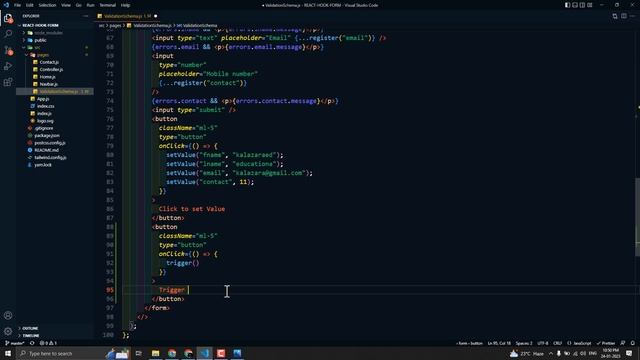Toggle bottom panel layout icon
The image size is (640, 360).
575,5
